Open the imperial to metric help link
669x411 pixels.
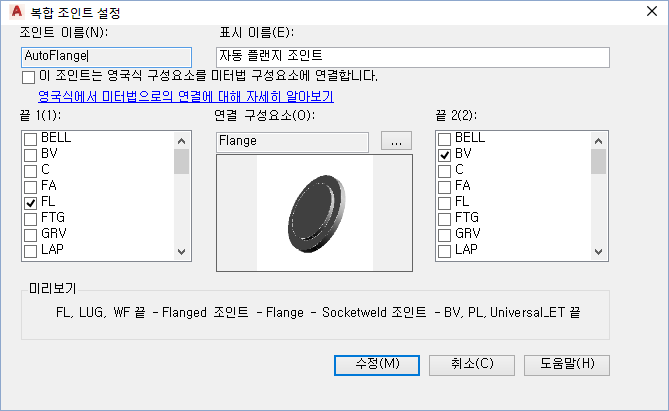185,97
